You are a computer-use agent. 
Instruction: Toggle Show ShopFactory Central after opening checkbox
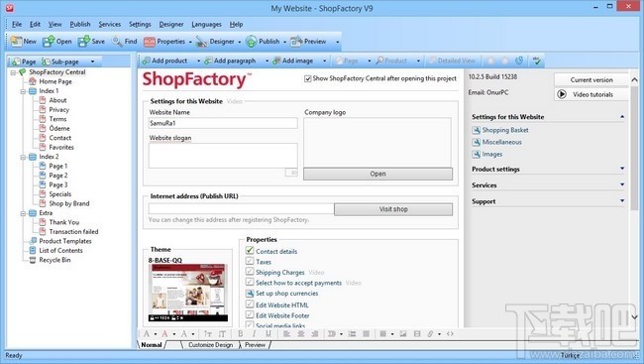coord(307,78)
